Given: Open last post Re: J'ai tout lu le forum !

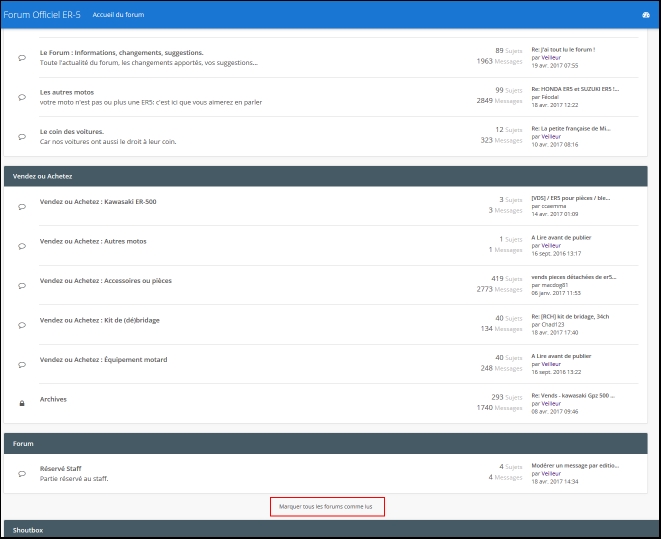Looking at the screenshot, I should tap(563, 50).
